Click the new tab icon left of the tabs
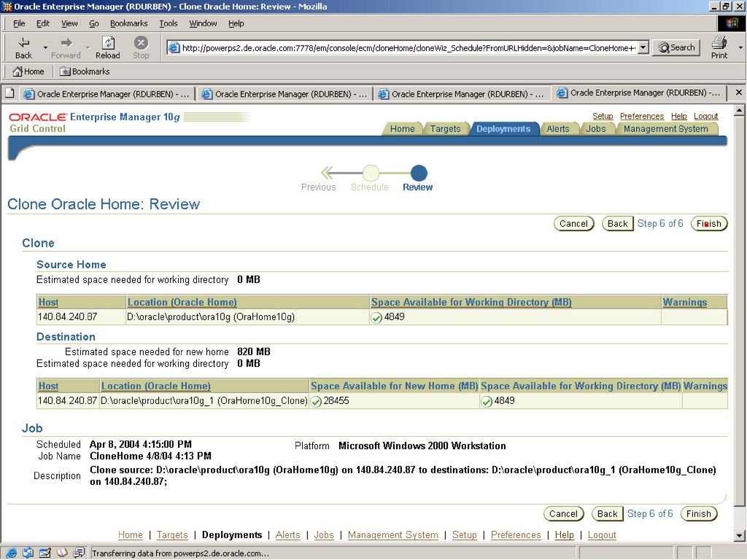 point(9,93)
